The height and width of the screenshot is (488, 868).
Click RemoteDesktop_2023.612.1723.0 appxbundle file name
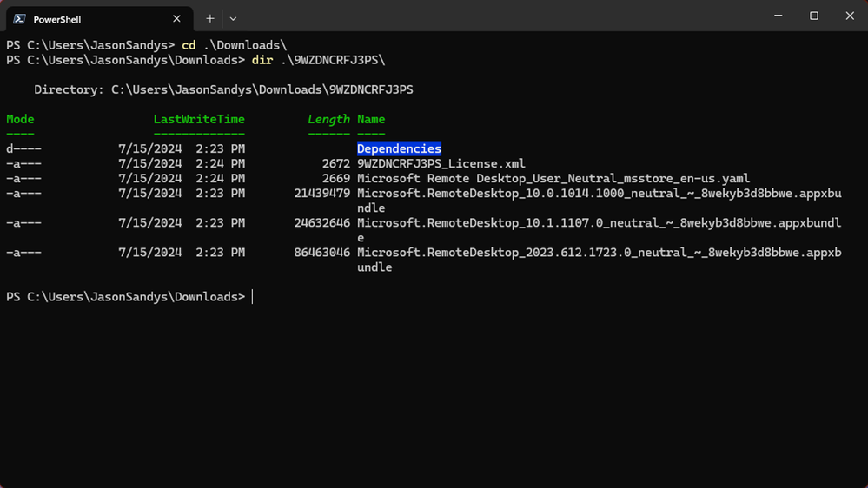(x=599, y=260)
